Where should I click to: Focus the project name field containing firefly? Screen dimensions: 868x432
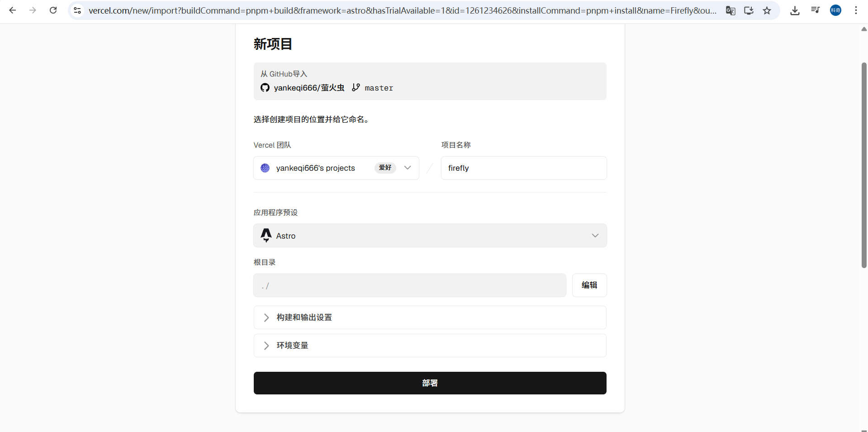524,168
